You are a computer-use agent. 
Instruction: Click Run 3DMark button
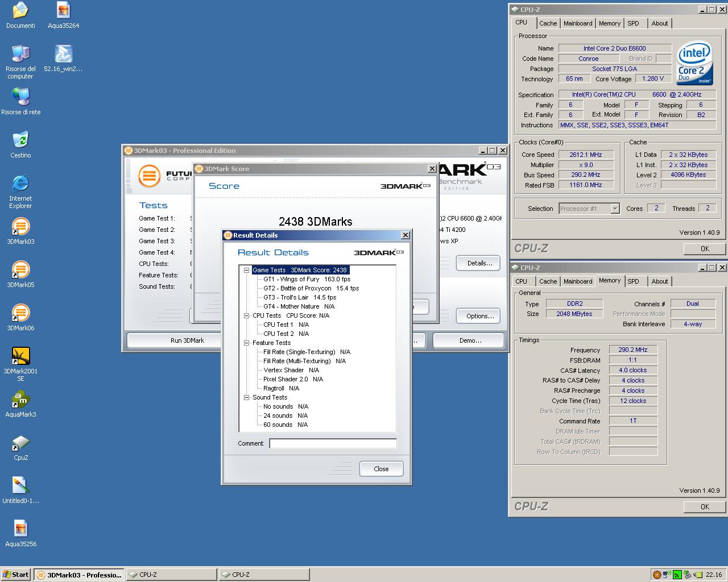(174, 340)
